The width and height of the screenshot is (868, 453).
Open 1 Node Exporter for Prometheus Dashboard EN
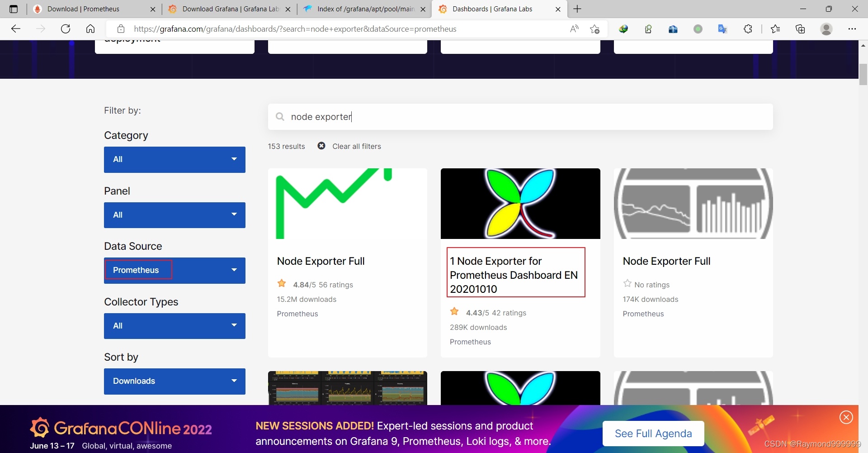click(x=514, y=275)
